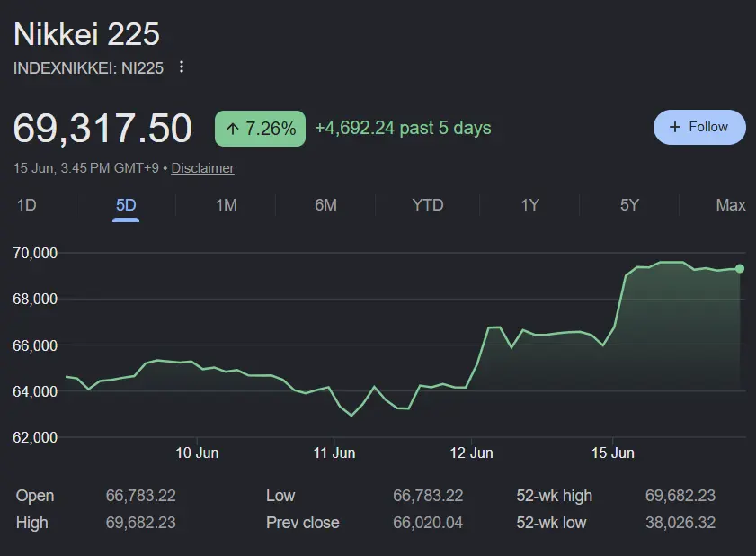This screenshot has height=556, width=756.
Task: Open the three-dot options menu beside NI225
Action: click(x=182, y=67)
